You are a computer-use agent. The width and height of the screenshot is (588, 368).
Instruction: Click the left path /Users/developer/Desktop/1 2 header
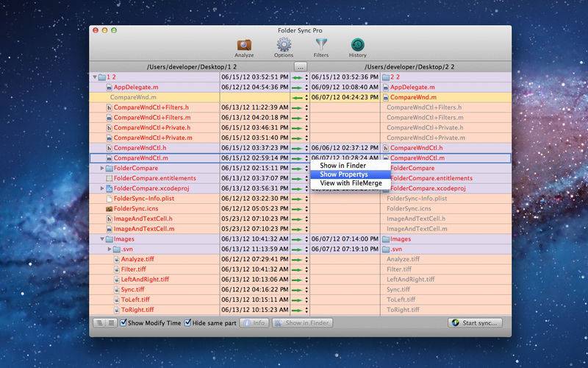click(192, 67)
